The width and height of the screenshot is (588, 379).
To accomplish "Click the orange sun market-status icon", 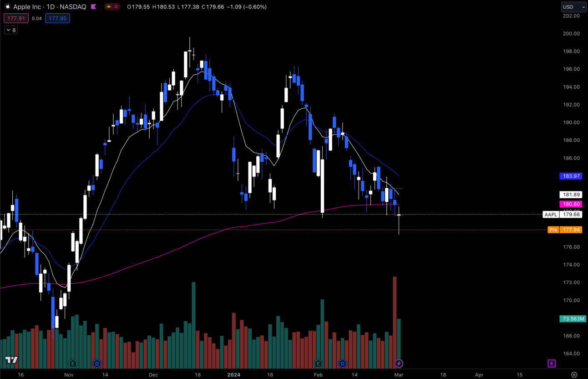I will coord(108,7).
